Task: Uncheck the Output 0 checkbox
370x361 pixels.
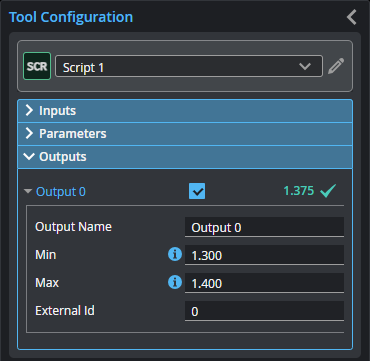Action: 197,191
